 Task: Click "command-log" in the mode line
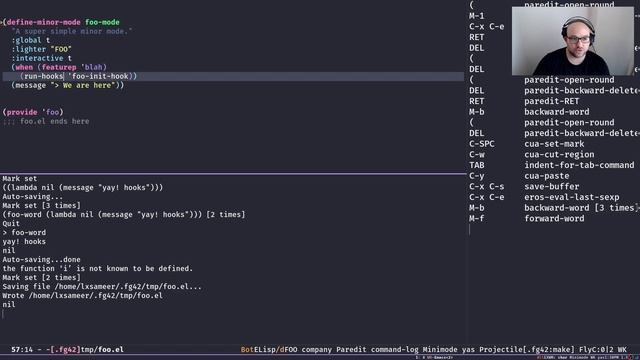pyautogui.click(x=394, y=350)
